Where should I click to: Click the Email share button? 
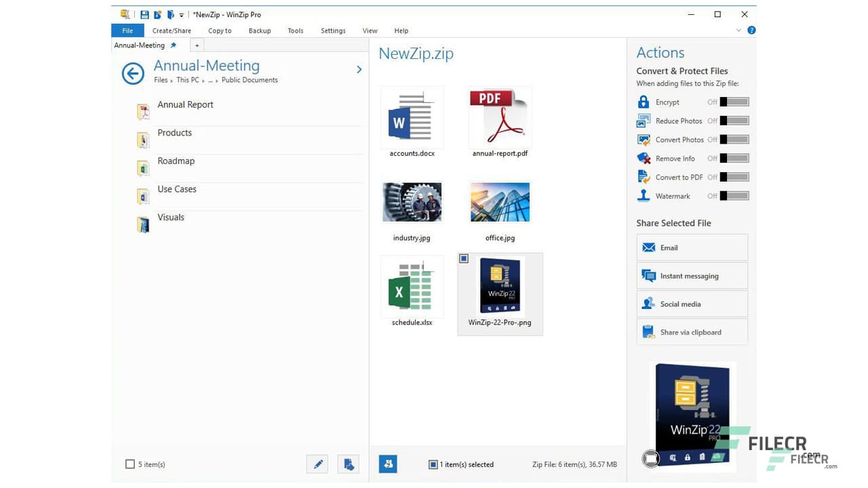pos(691,247)
